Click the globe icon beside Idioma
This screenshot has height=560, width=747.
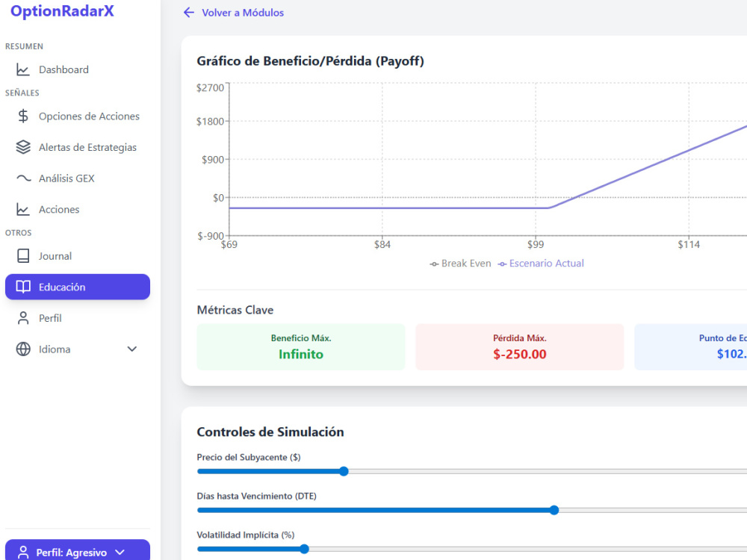[23, 349]
